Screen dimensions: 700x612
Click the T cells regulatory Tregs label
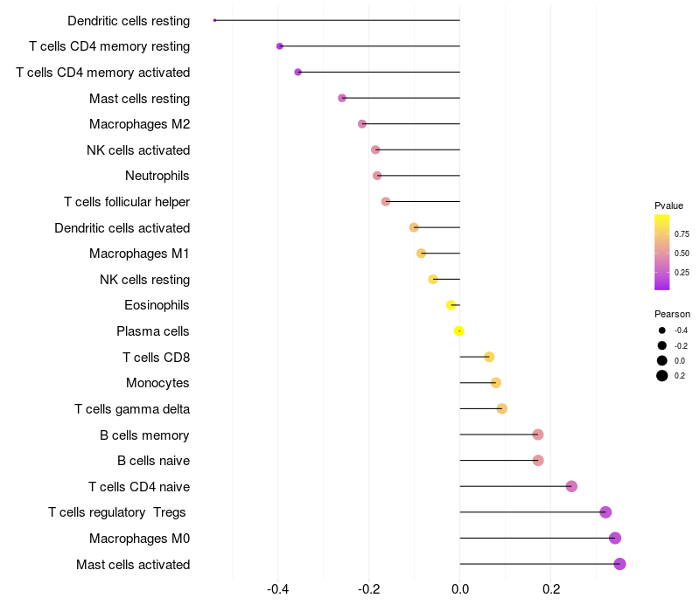click(x=117, y=512)
